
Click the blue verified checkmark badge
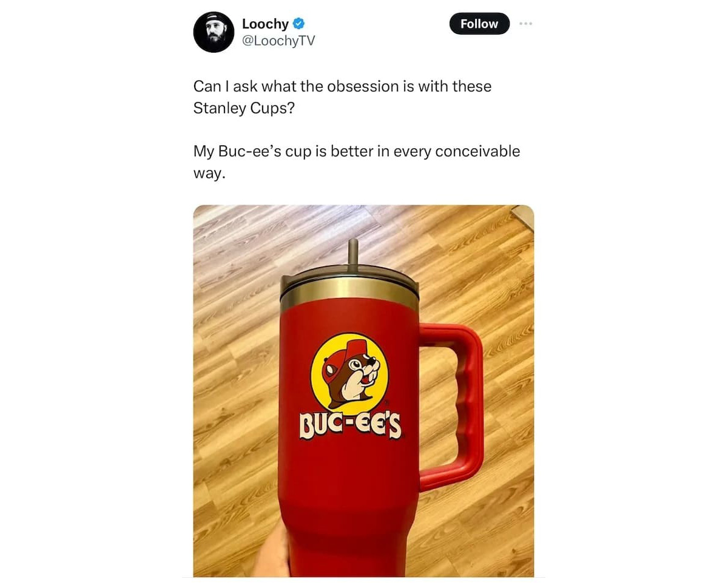[298, 24]
